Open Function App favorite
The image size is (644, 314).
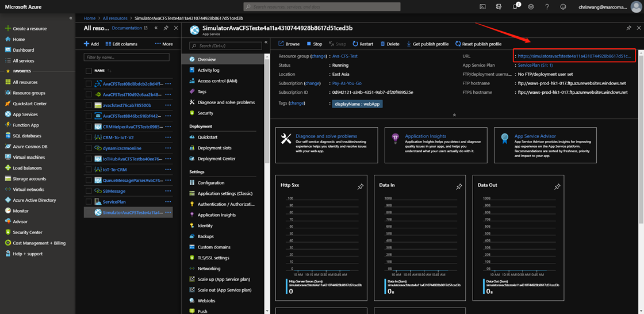pyautogui.click(x=22, y=125)
